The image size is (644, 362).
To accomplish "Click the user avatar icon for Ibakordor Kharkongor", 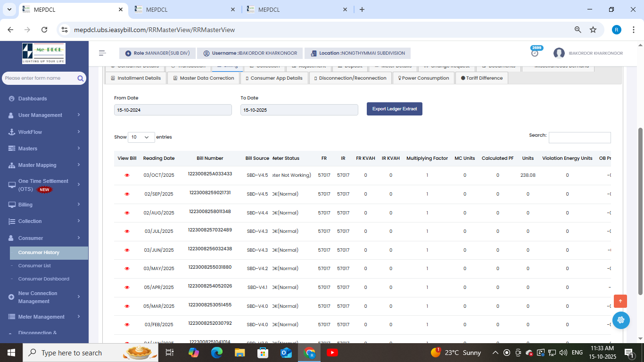I will click(x=559, y=53).
